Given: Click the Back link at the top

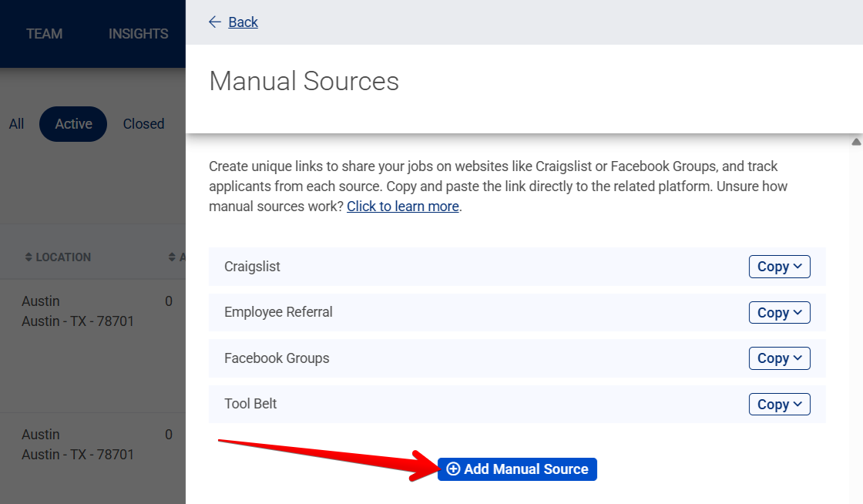Looking at the screenshot, I should (243, 22).
